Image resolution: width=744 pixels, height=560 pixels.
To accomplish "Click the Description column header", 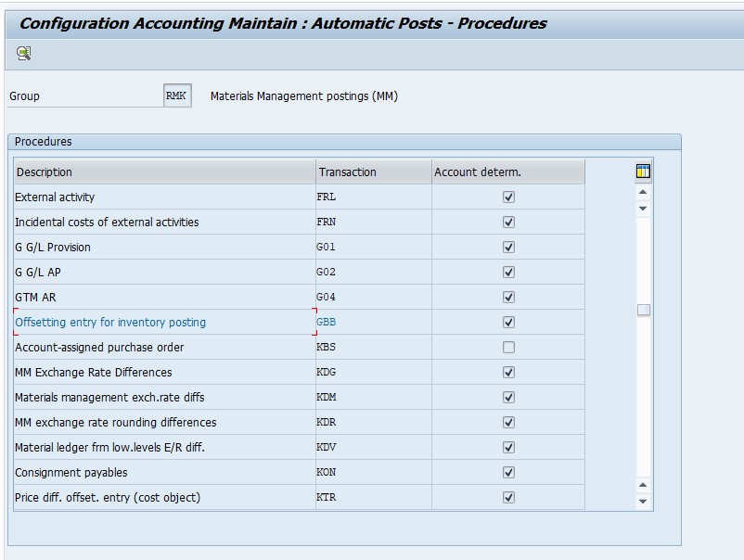I will pyautogui.click(x=164, y=172).
